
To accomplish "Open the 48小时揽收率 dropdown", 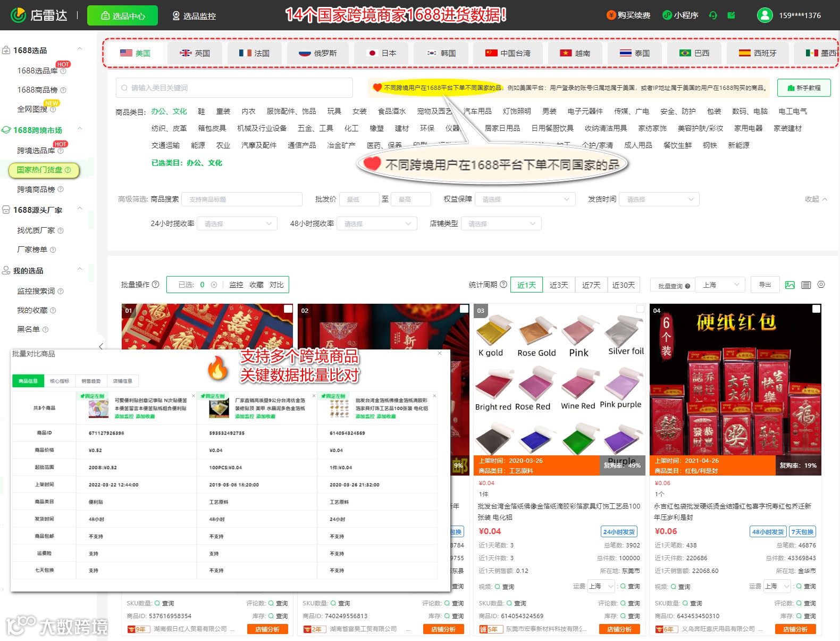I will 377,223.
